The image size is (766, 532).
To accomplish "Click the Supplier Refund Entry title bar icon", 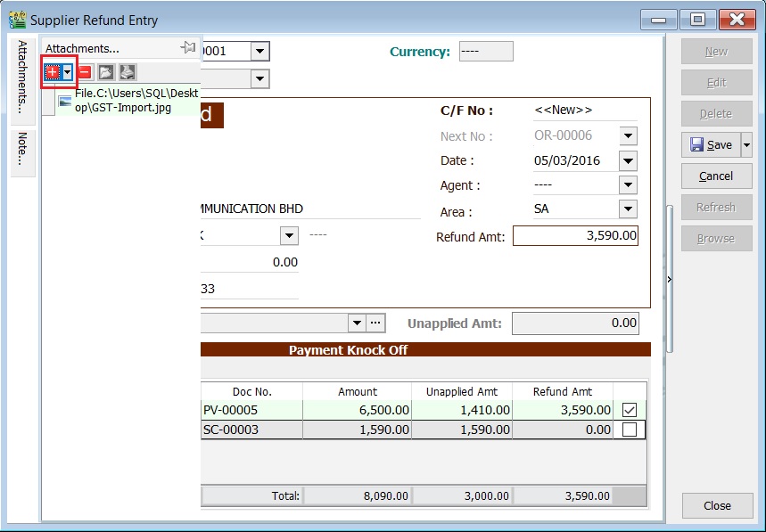I will [x=16, y=20].
